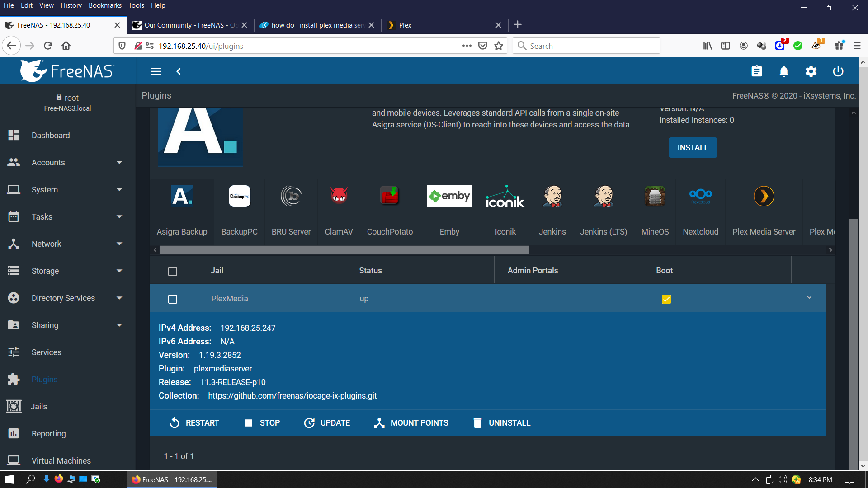Toggle the FreeNAS sidebar hamburger menu
This screenshot has height=488, width=868.
tap(156, 71)
